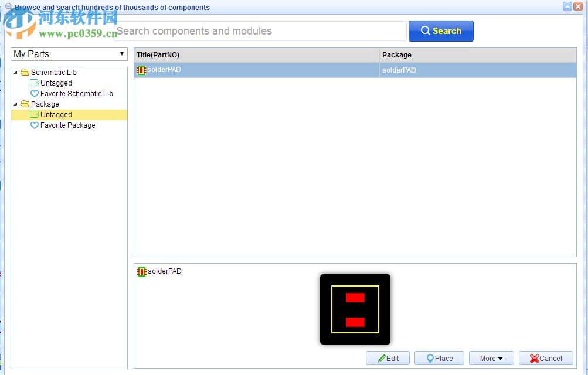Close the component browser dialog
Viewport: 588px width, 375px height.
578,6
